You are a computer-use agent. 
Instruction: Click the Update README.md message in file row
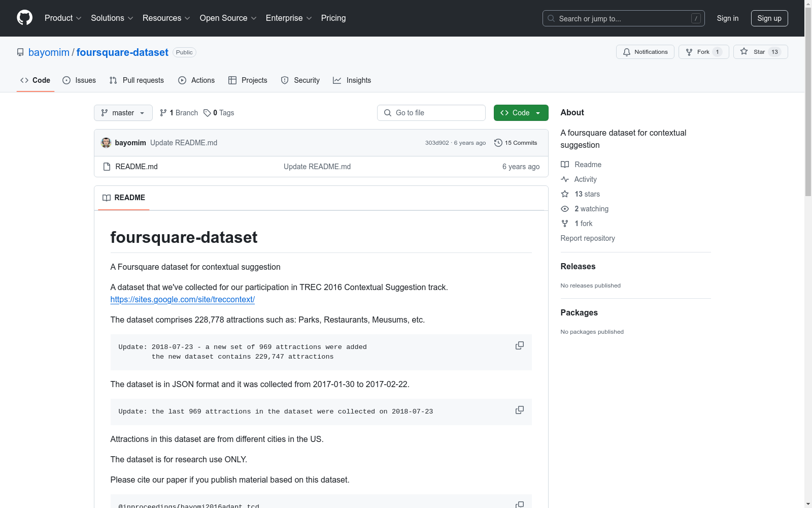(317, 167)
